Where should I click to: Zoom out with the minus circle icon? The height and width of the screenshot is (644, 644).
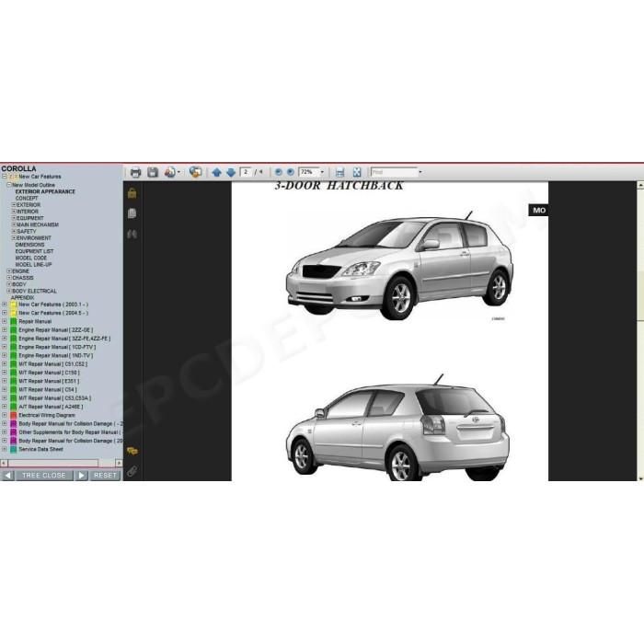278,172
